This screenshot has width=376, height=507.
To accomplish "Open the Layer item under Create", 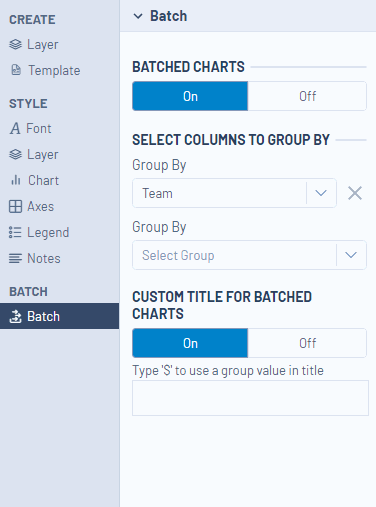I will (x=34, y=44).
